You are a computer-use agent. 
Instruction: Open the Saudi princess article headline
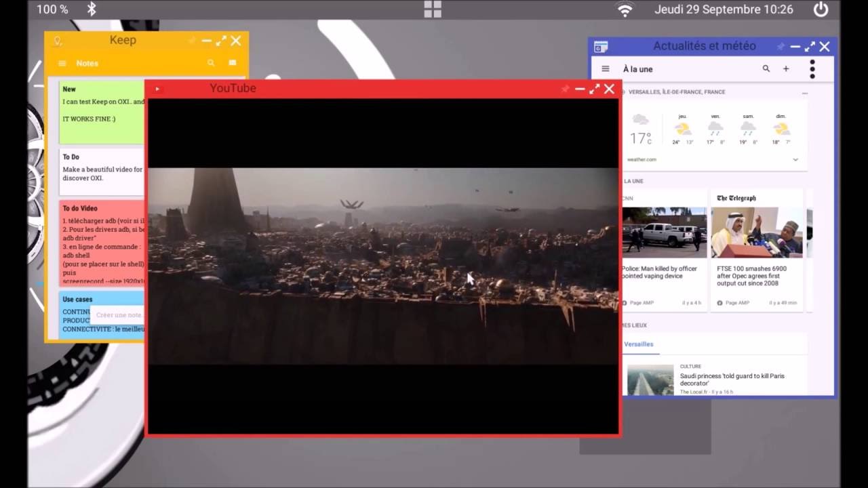point(732,380)
